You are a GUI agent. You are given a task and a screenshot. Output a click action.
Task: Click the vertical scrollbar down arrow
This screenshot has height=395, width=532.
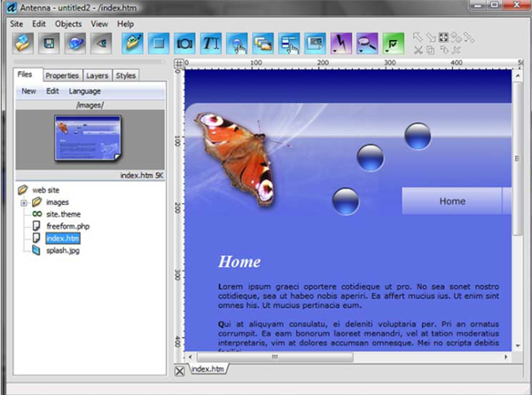(518, 346)
